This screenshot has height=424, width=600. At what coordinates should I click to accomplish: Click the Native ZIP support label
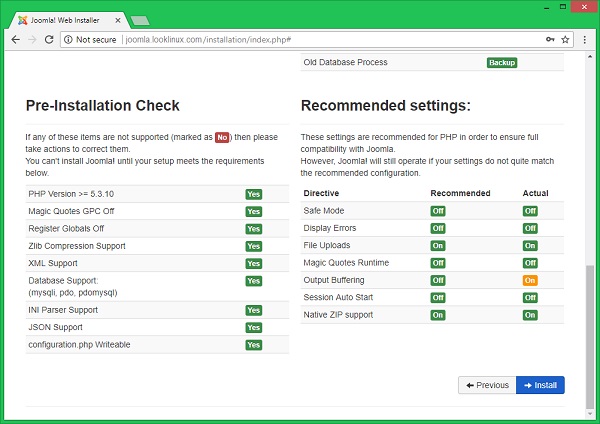click(338, 315)
